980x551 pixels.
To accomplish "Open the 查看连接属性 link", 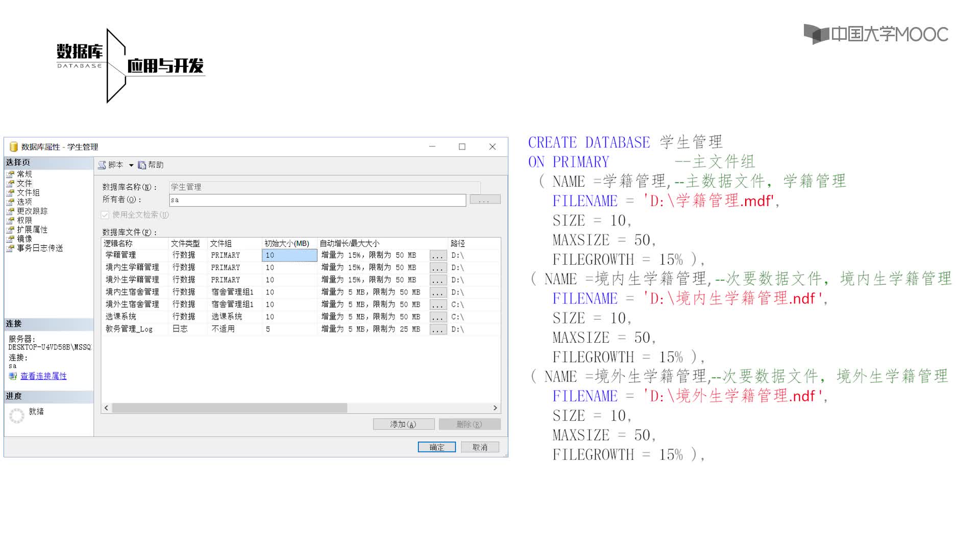I will pos(43,376).
